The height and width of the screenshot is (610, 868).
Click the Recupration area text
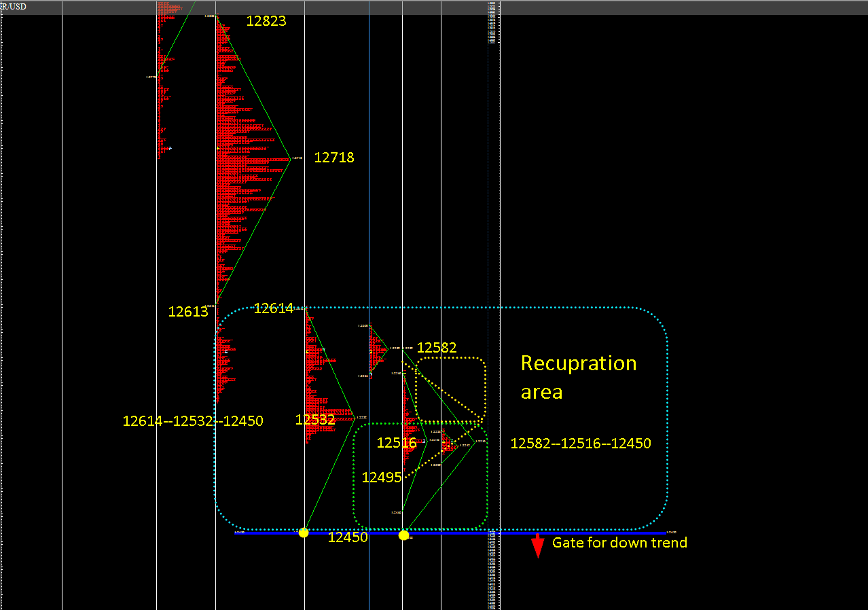[579, 377]
